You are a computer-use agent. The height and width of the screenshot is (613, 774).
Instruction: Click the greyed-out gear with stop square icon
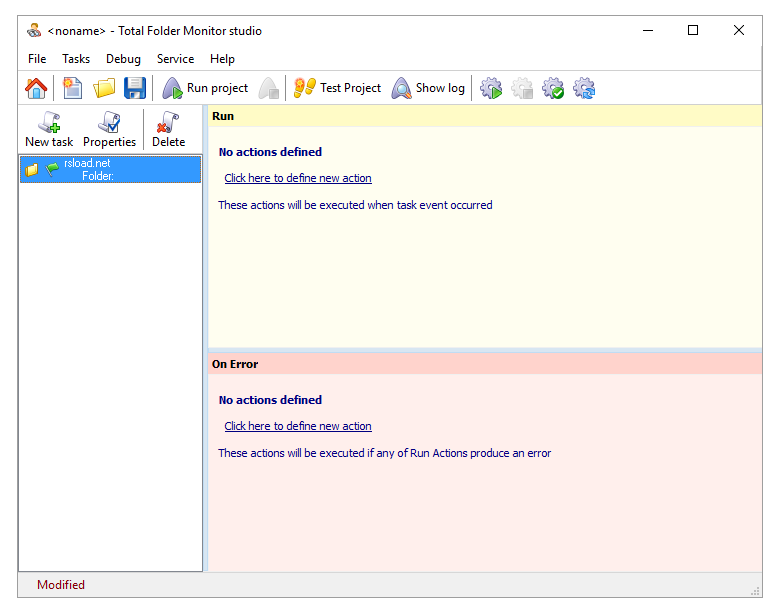522,88
